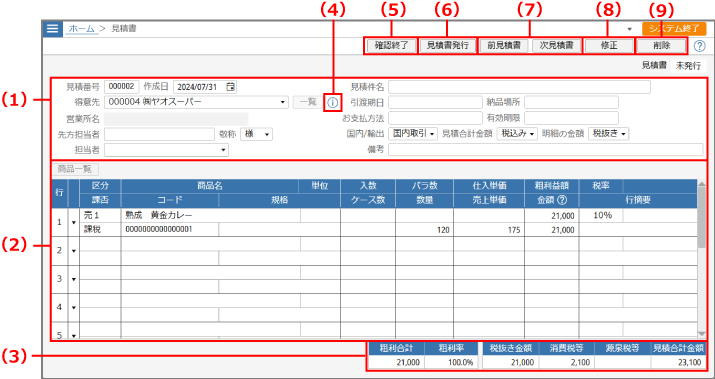Click the 確認終了 button
Viewport: 715px width, 379px height.
(390, 46)
